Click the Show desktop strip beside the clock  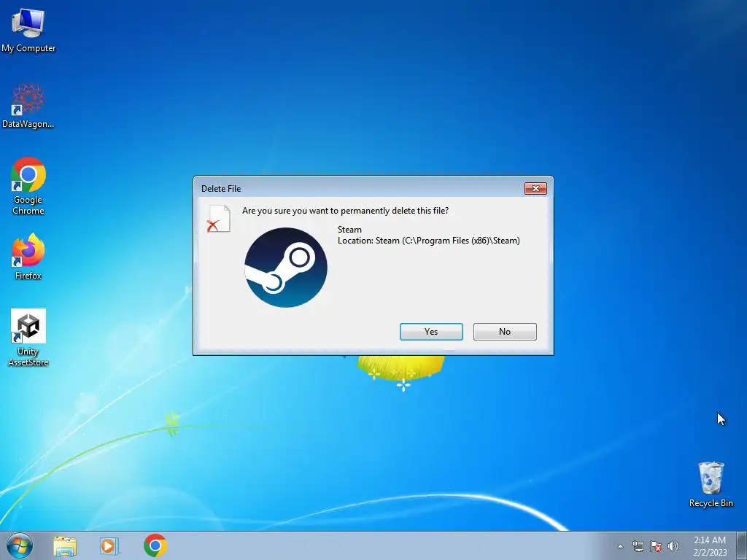click(742, 546)
